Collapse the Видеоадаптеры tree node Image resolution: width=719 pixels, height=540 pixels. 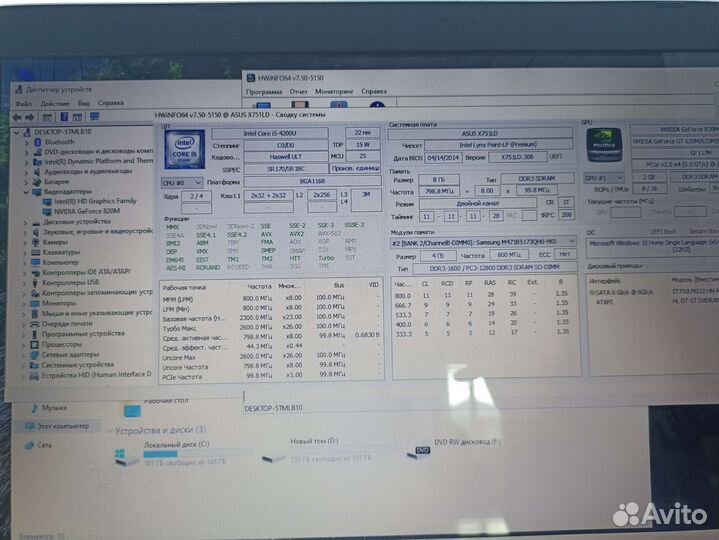27,193
